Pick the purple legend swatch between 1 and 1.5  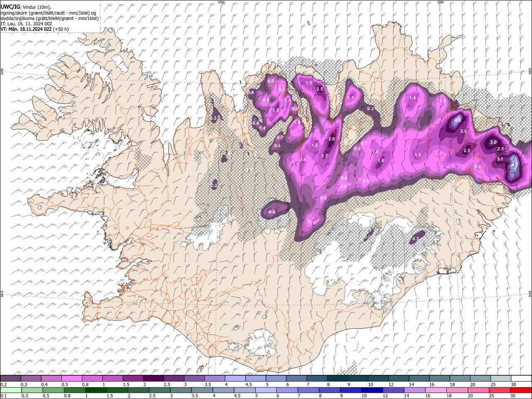click(x=113, y=379)
